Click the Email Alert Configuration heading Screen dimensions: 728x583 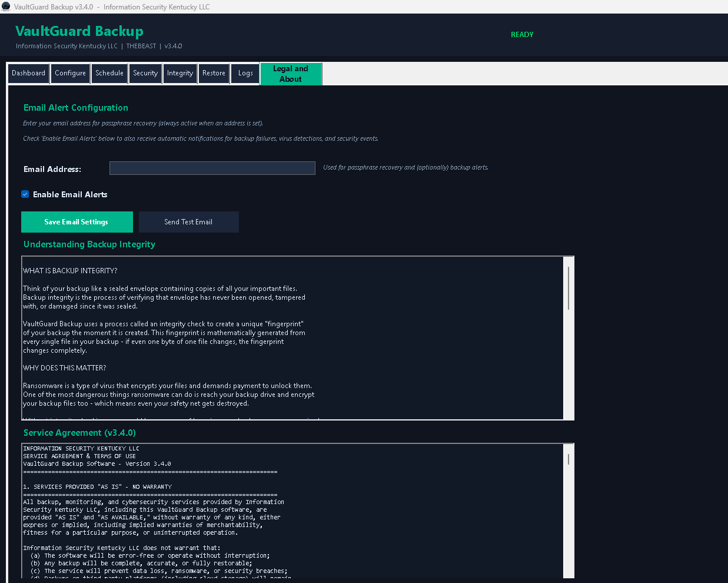tap(76, 108)
